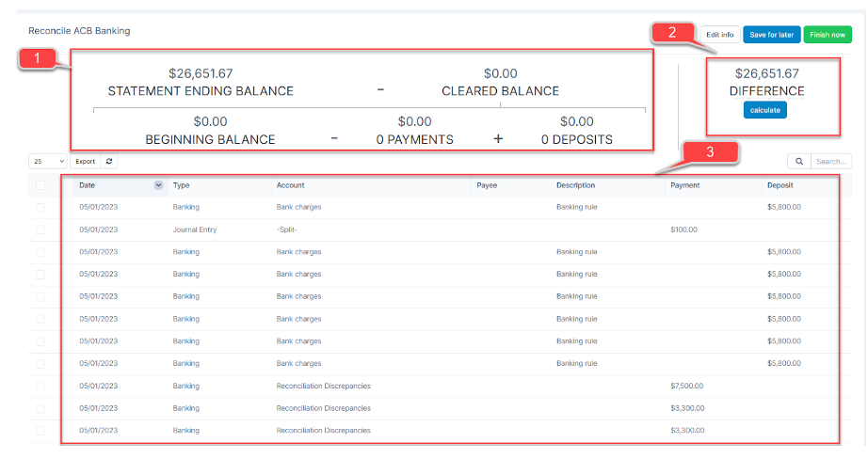
Task: Toggle the select-all checkbox in table header
Action: 40,185
